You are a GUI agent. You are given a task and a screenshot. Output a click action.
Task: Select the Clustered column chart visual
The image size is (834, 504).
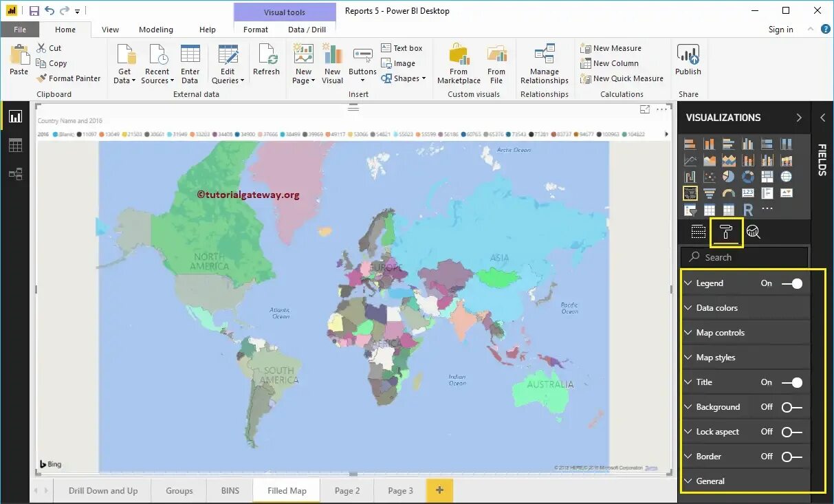(748, 144)
